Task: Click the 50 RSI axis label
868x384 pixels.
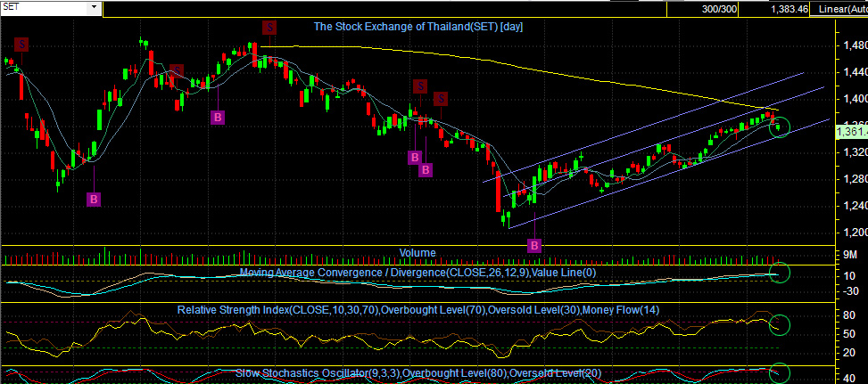Action: point(851,334)
